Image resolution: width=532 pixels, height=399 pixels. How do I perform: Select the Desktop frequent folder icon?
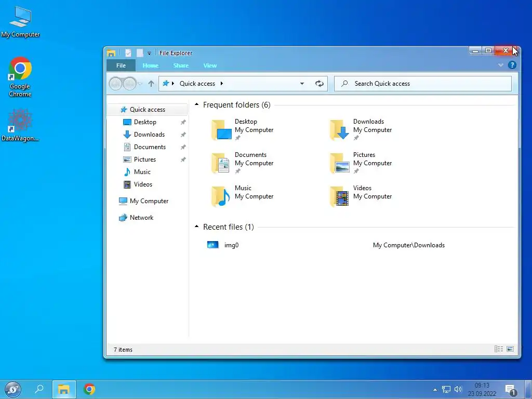click(221, 129)
